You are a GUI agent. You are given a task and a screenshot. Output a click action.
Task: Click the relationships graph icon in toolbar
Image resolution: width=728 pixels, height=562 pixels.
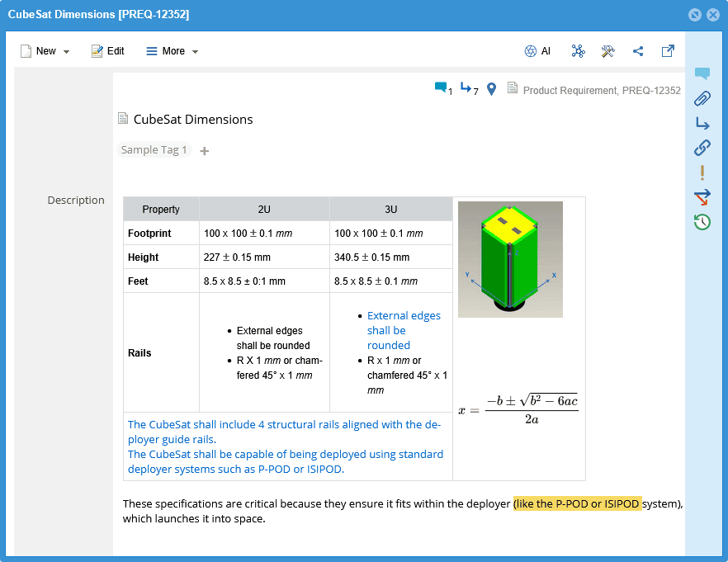pos(578,51)
